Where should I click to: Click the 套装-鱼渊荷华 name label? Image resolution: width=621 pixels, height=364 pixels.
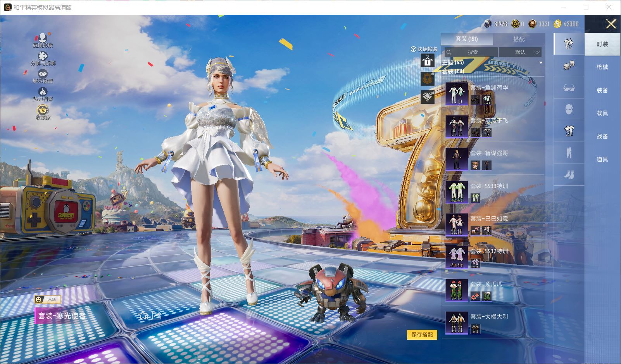pos(489,88)
